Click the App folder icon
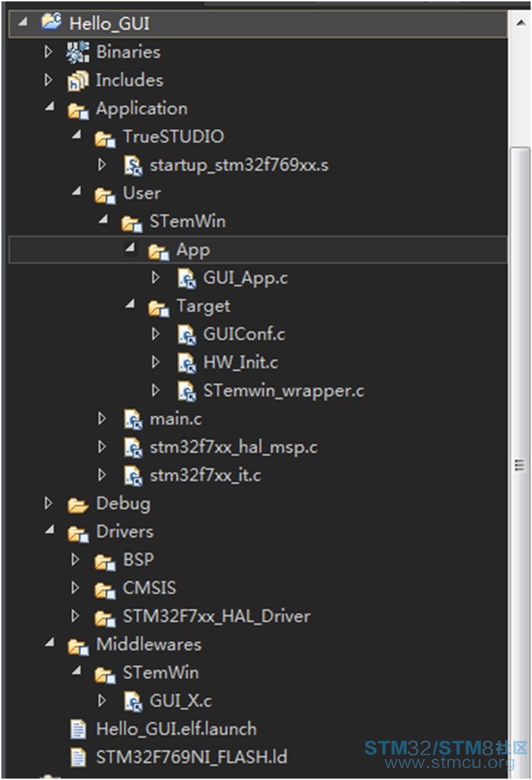This screenshot has height=780, width=532. click(159, 251)
